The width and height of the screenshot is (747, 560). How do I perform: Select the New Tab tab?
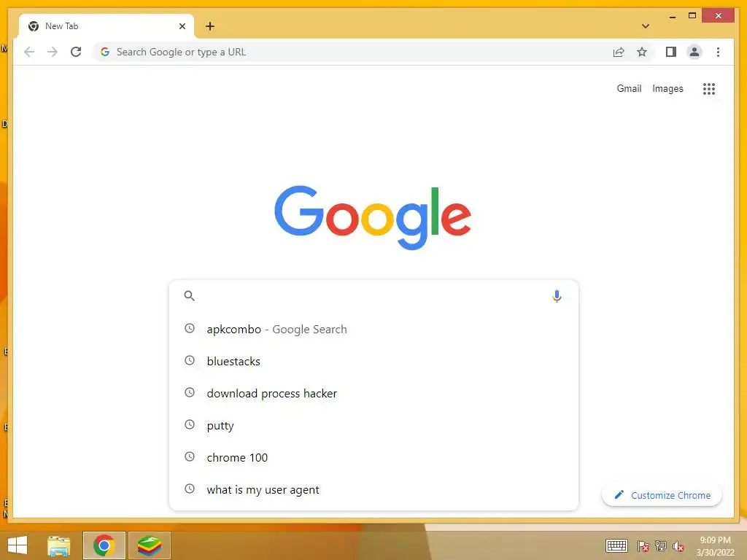tap(106, 26)
